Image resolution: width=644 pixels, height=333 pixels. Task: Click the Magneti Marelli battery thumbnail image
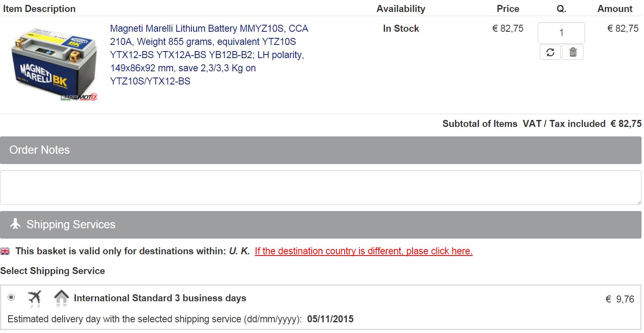click(x=54, y=64)
